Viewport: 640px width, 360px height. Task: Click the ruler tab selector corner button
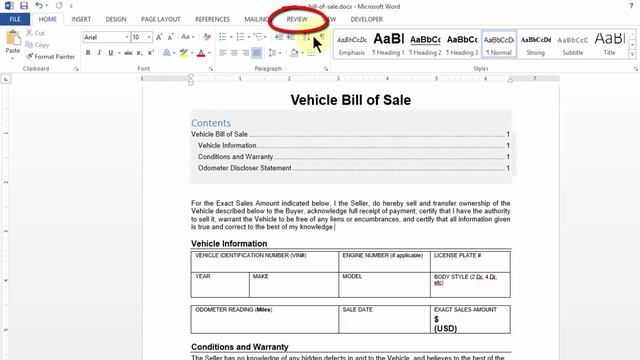pyautogui.click(x=6, y=79)
